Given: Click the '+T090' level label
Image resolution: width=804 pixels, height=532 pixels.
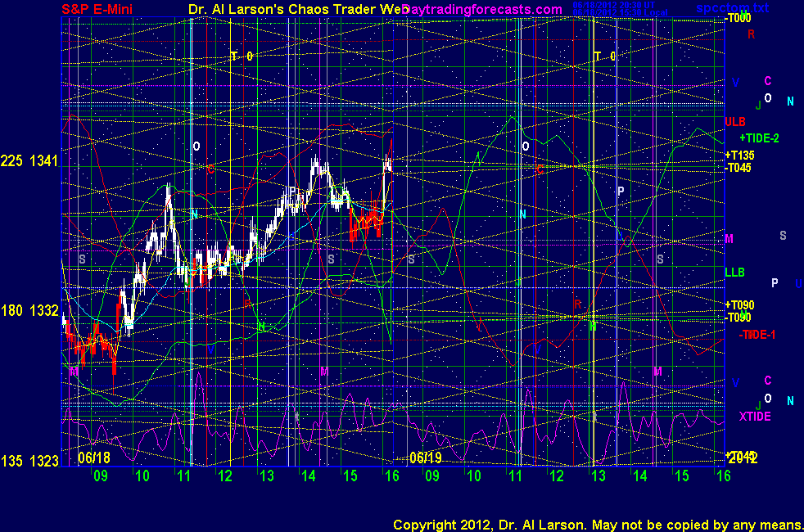Looking at the screenshot, I should tap(739, 305).
